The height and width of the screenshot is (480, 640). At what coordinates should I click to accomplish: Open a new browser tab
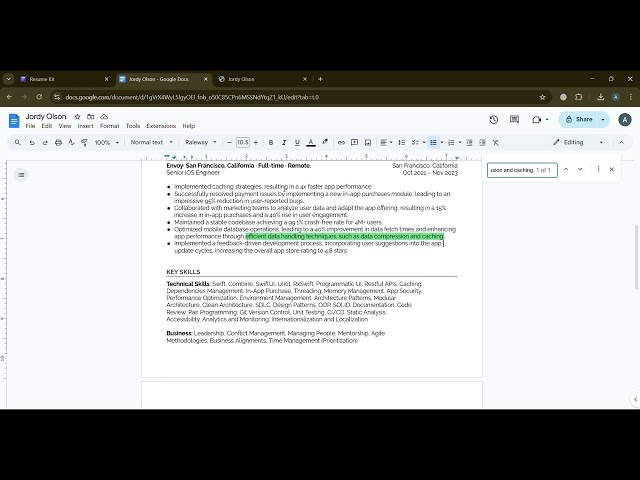(320, 79)
